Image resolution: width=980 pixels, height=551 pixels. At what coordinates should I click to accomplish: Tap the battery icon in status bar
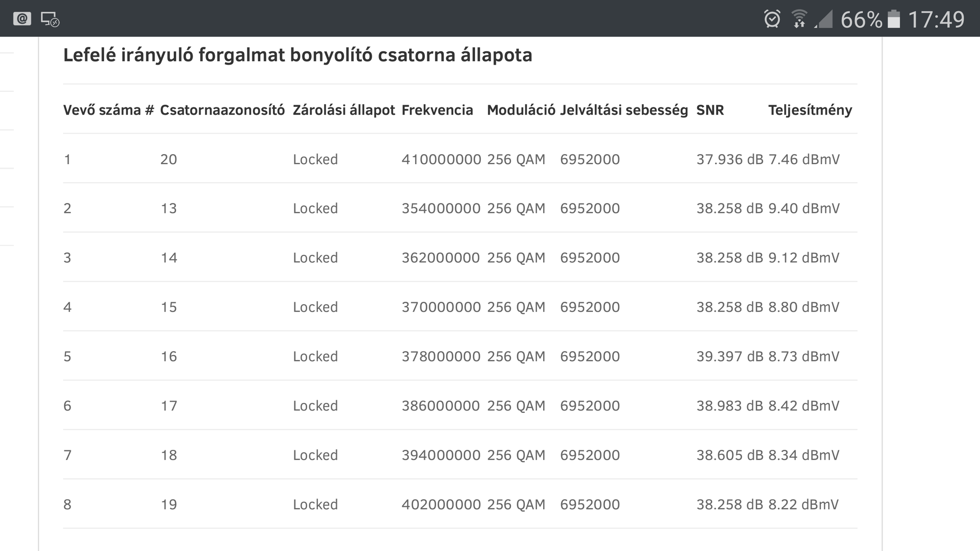point(893,19)
